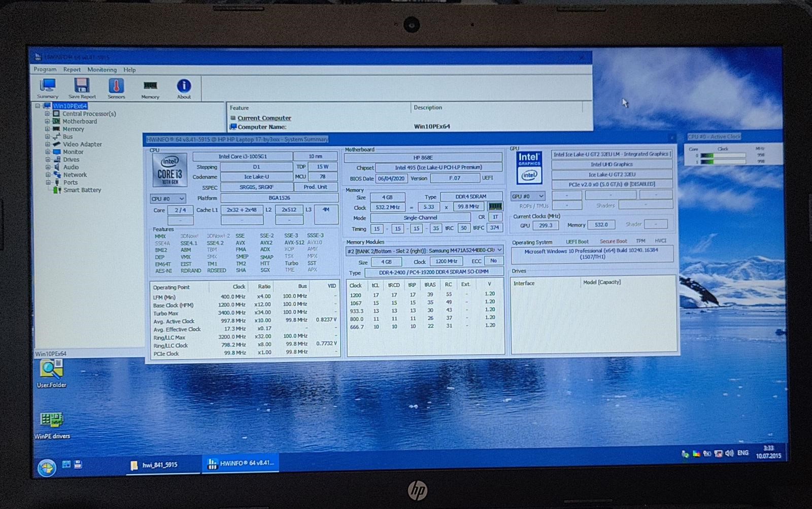The height and width of the screenshot is (509, 812).
Task: Click the Central Processor(s) chip icon in tree
Action: pyautogui.click(x=56, y=114)
